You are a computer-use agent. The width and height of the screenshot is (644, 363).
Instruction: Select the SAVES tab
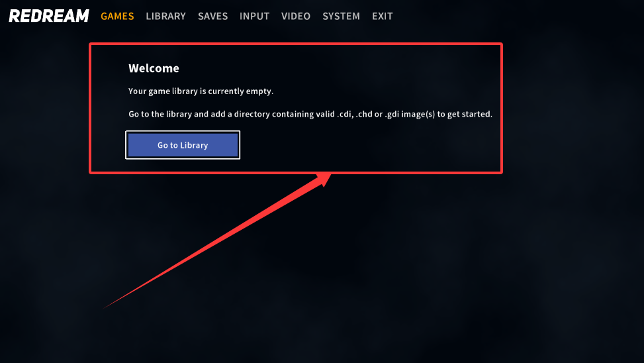click(212, 16)
